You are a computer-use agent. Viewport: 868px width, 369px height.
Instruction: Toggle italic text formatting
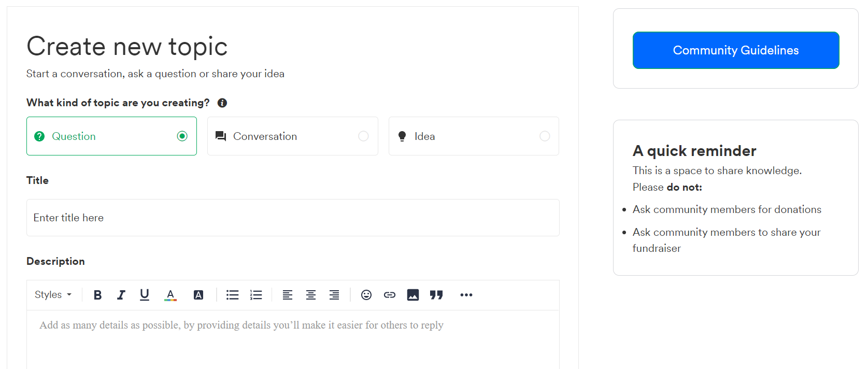coord(121,295)
